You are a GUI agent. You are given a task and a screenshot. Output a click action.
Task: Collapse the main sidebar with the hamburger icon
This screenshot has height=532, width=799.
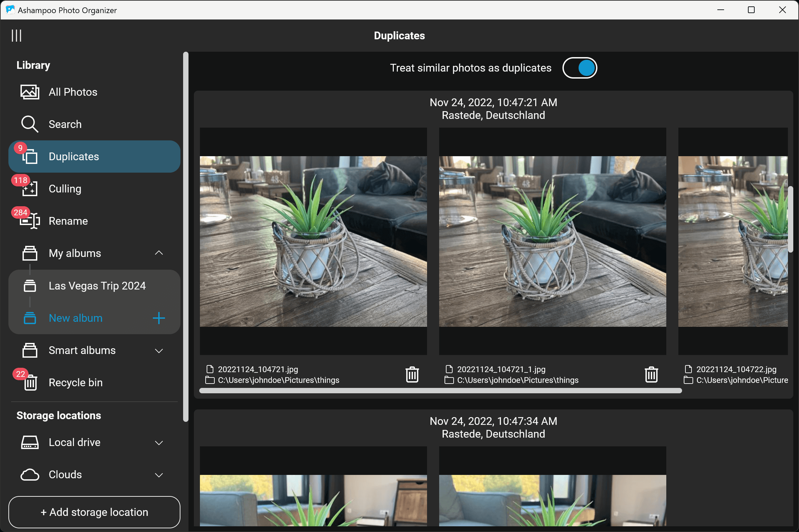coord(16,35)
